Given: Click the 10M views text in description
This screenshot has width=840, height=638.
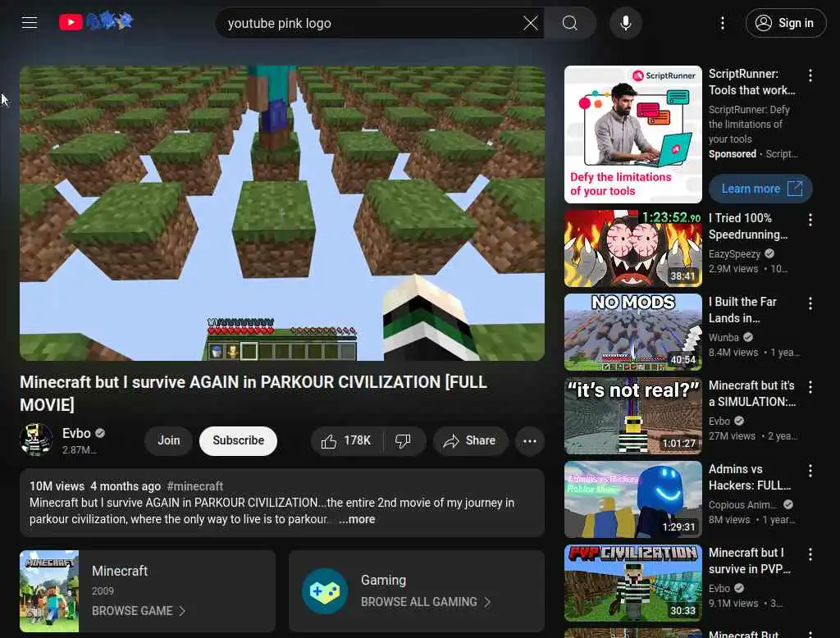Looking at the screenshot, I should [57, 485].
